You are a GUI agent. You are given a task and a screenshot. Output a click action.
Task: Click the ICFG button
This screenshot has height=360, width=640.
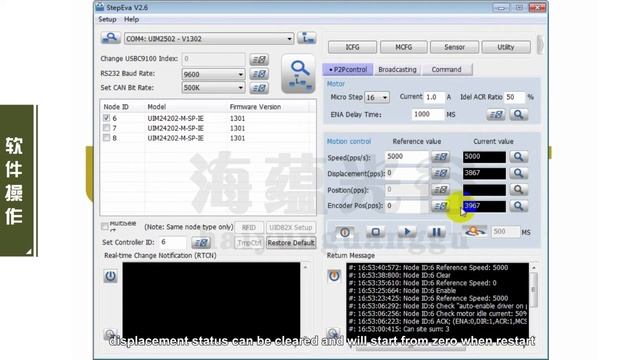click(x=352, y=47)
